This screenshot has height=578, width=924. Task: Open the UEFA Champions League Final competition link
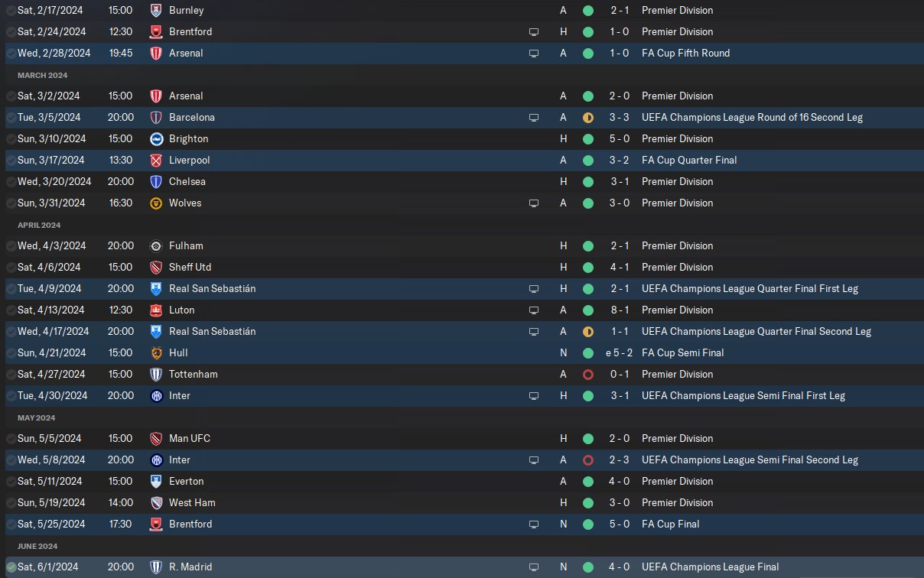click(710, 567)
